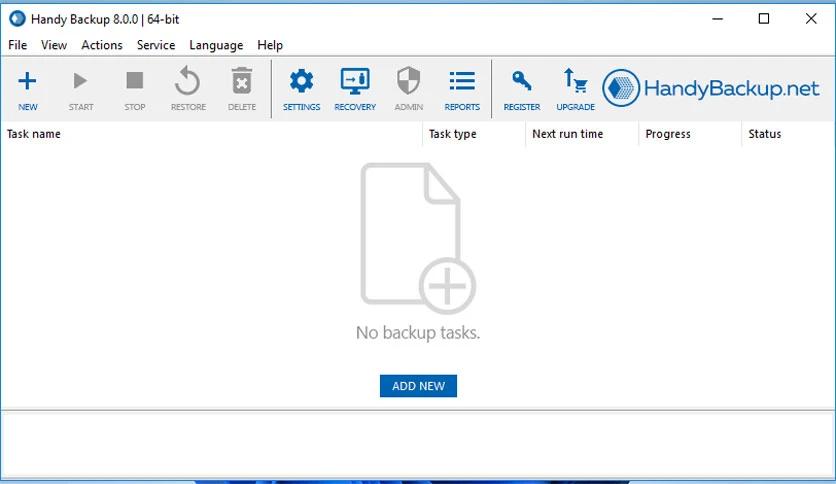
Task: Click the Restore arrow icon
Action: (187, 81)
